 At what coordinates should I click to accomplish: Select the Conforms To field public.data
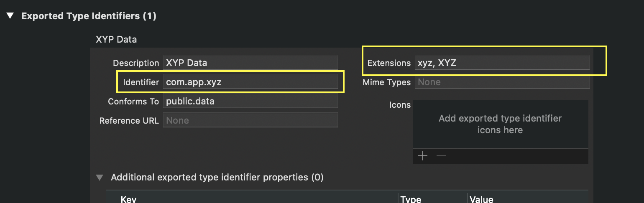(x=250, y=101)
